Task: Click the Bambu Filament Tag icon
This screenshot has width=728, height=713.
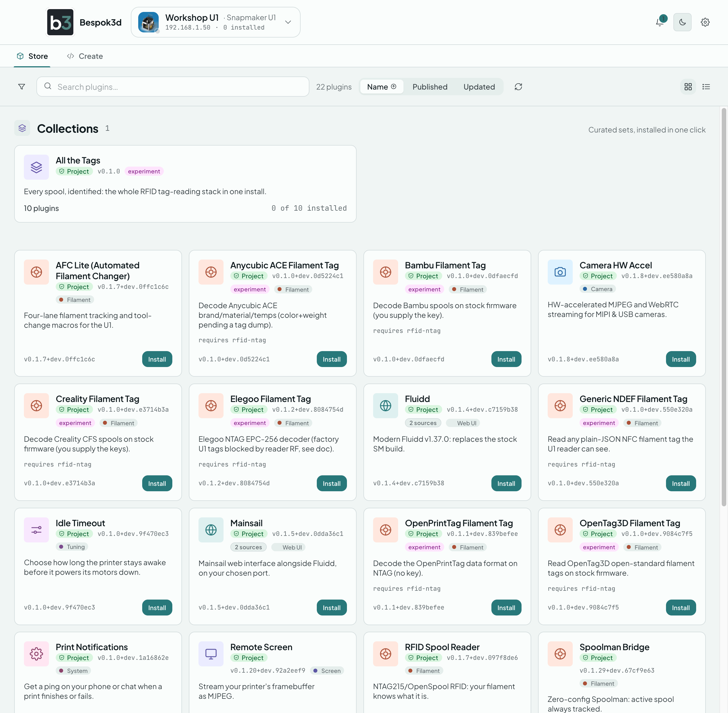Action: coord(386,272)
